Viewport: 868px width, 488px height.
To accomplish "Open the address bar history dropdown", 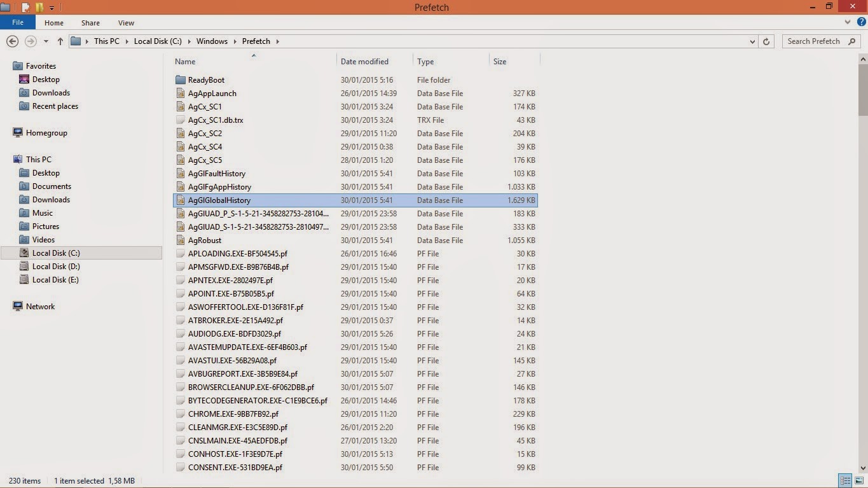I will pyautogui.click(x=753, y=41).
